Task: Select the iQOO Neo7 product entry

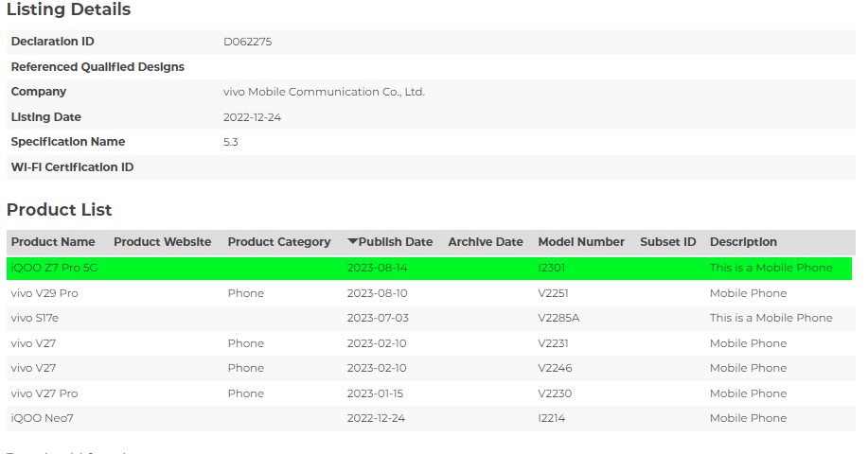Action: 40,418
